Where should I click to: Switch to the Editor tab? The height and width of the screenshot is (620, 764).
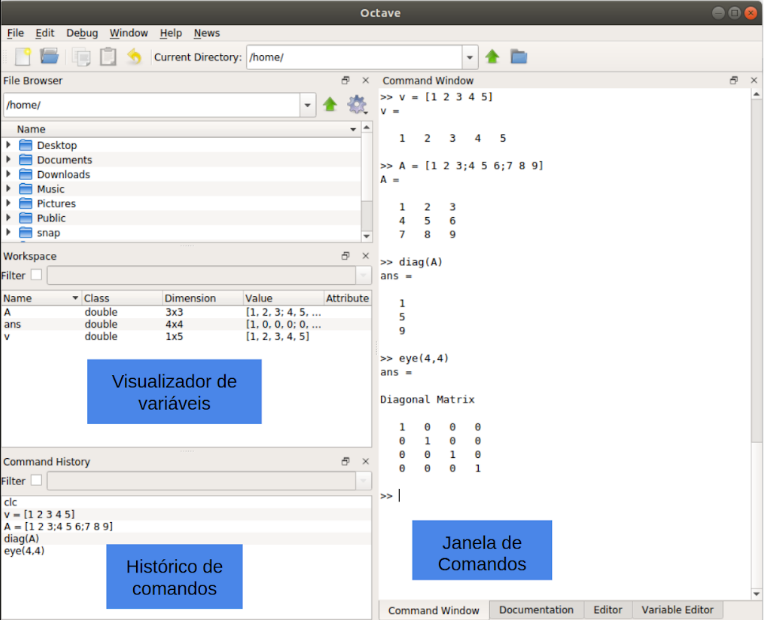[608, 610]
